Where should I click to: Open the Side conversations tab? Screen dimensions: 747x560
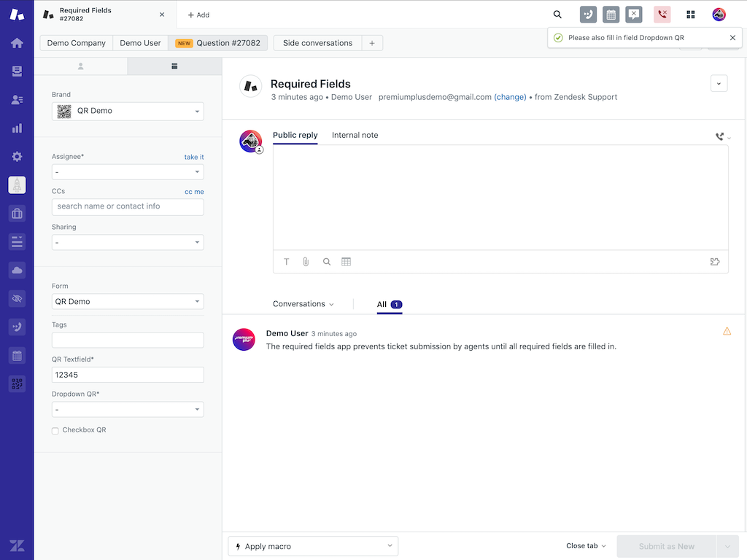pos(317,43)
